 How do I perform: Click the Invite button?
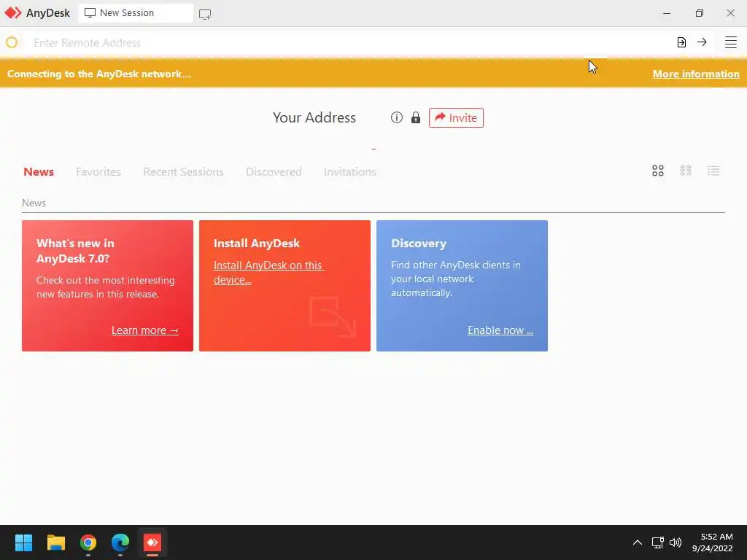tap(456, 117)
